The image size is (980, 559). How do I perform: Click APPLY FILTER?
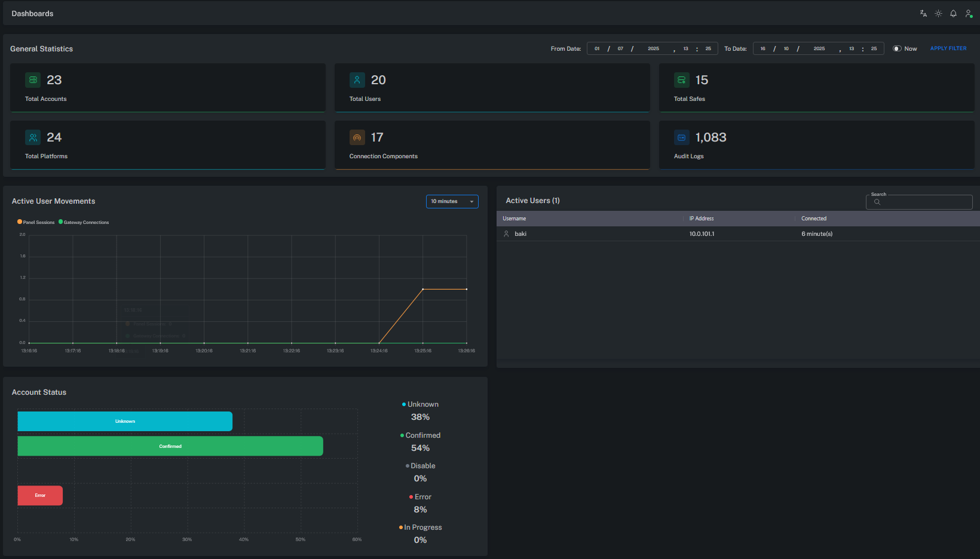948,48
